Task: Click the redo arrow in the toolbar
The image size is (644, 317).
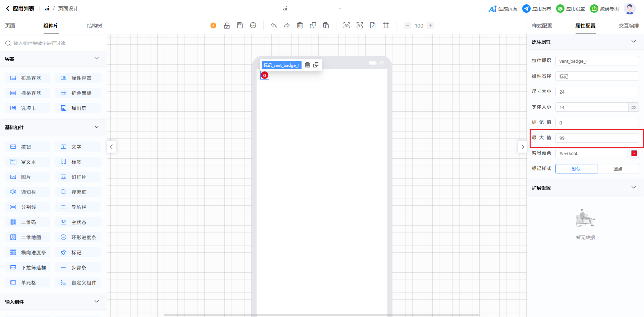Action: 287,25
